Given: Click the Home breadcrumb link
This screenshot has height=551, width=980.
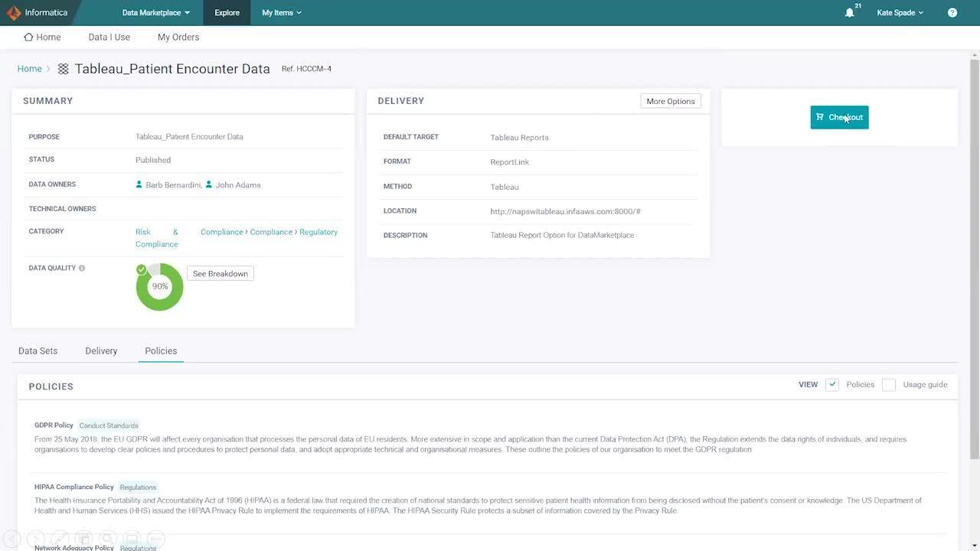Looking at the screenshot, I should tap(30, 69).
